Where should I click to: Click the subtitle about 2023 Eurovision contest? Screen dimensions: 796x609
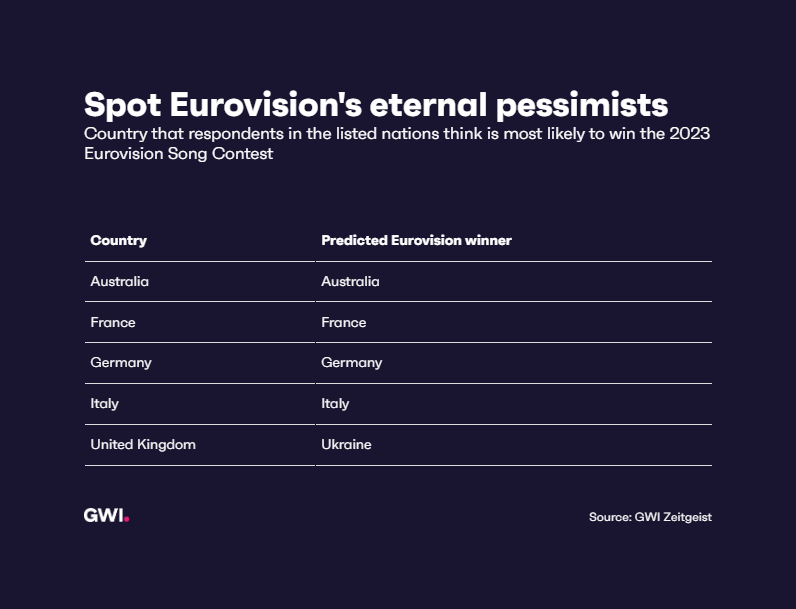(x=397, y=144)
